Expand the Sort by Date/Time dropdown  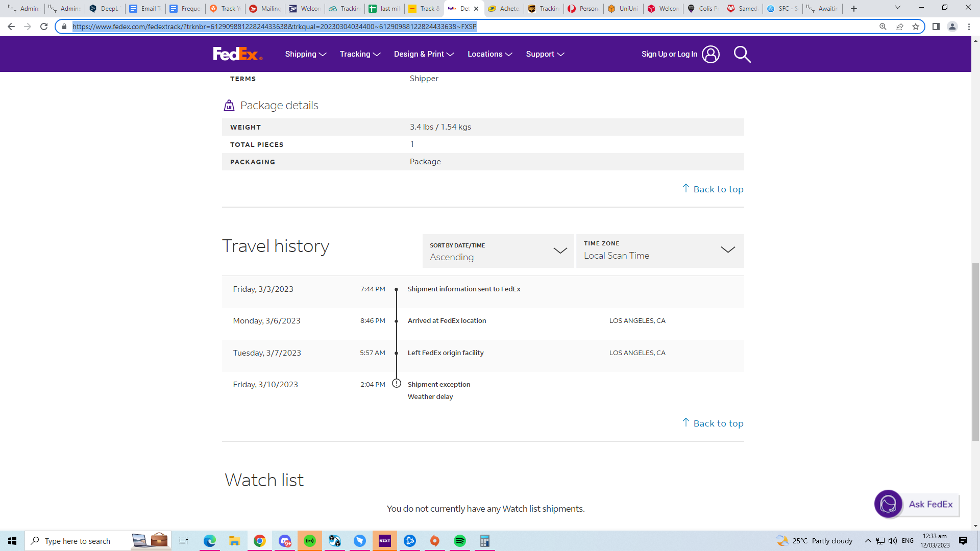[x=498, y=251]
